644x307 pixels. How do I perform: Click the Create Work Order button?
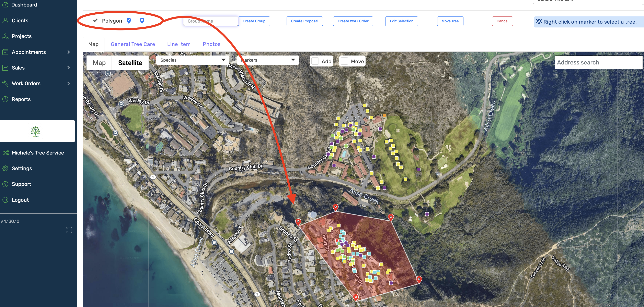(x=353, y=21)
